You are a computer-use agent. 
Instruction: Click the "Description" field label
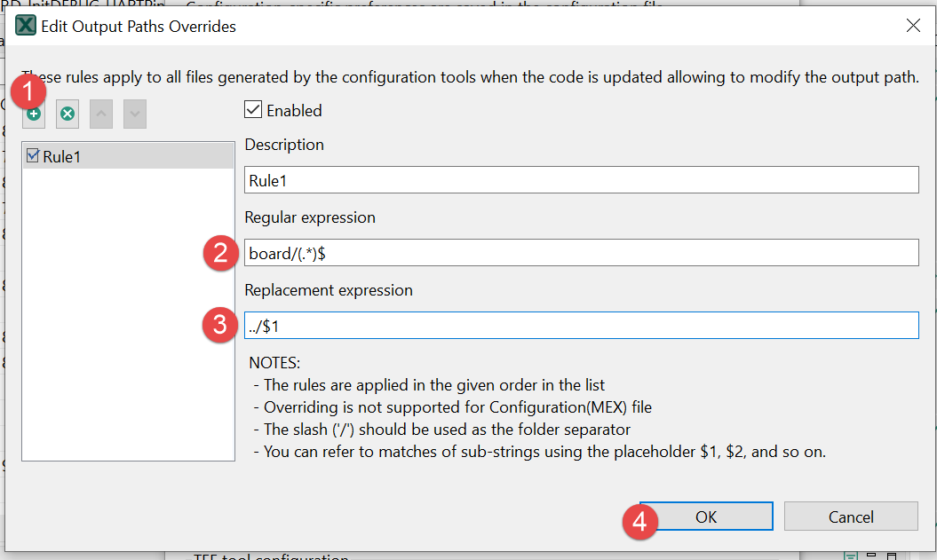(284, 145)
